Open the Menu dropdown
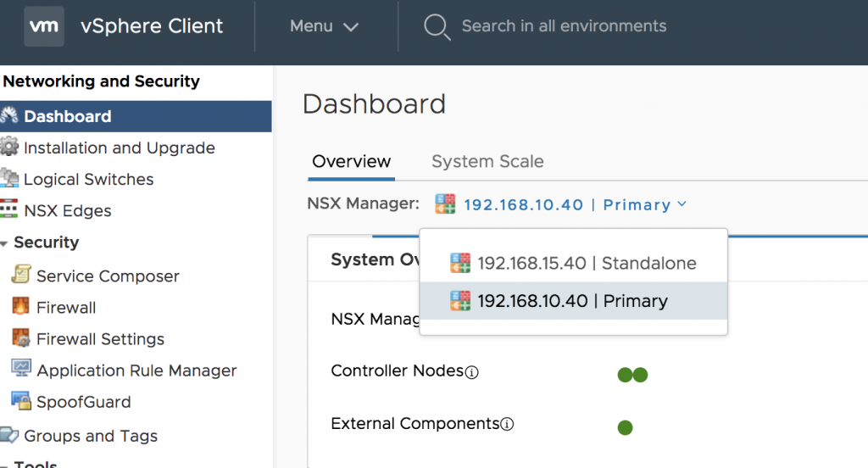This screenshot has height=468, width=868. coord(324,26)
